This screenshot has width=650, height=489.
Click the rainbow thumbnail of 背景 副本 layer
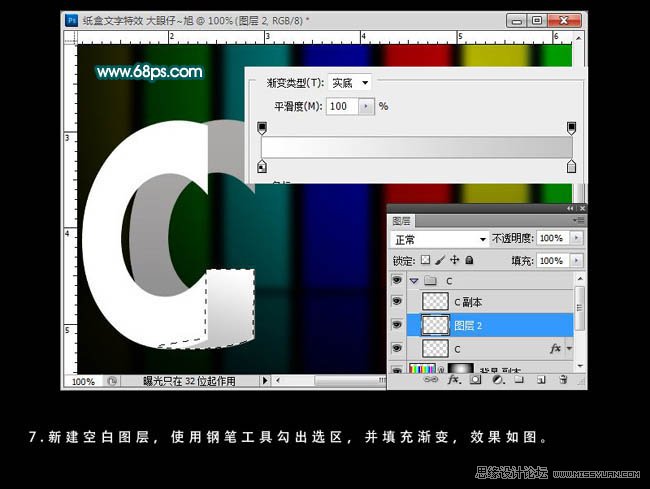click(x=422, y=368)
